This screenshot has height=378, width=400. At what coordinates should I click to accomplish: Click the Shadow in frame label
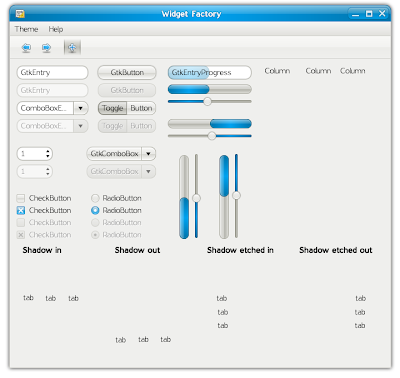(x=42, y=250)
